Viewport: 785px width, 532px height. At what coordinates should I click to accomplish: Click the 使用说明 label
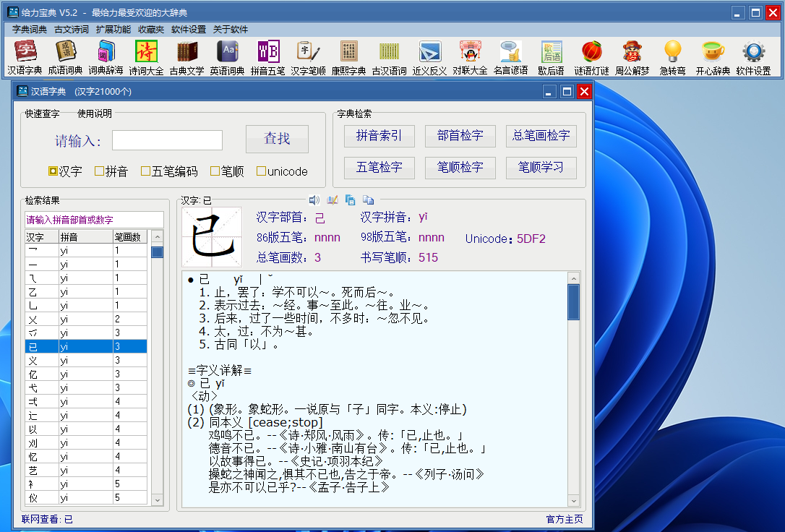95,113
